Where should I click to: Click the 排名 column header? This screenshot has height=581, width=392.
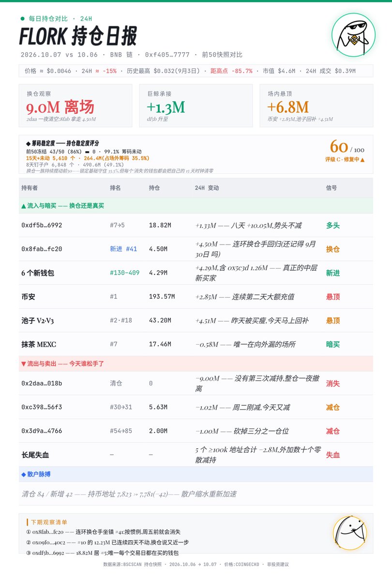[x=116, y=188]
